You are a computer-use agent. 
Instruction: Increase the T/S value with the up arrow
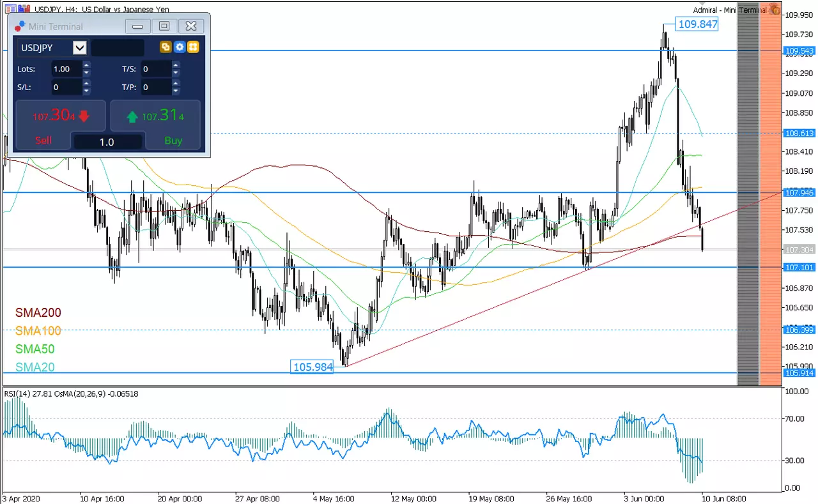click(x=176, y=65)
